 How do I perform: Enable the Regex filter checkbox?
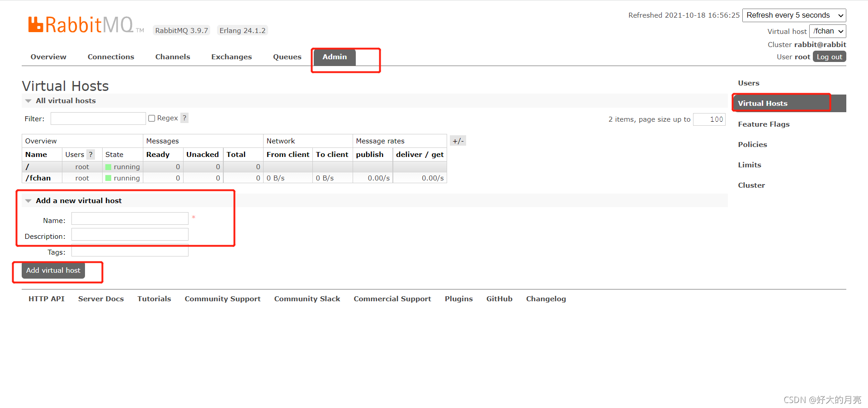pos(152,118)
